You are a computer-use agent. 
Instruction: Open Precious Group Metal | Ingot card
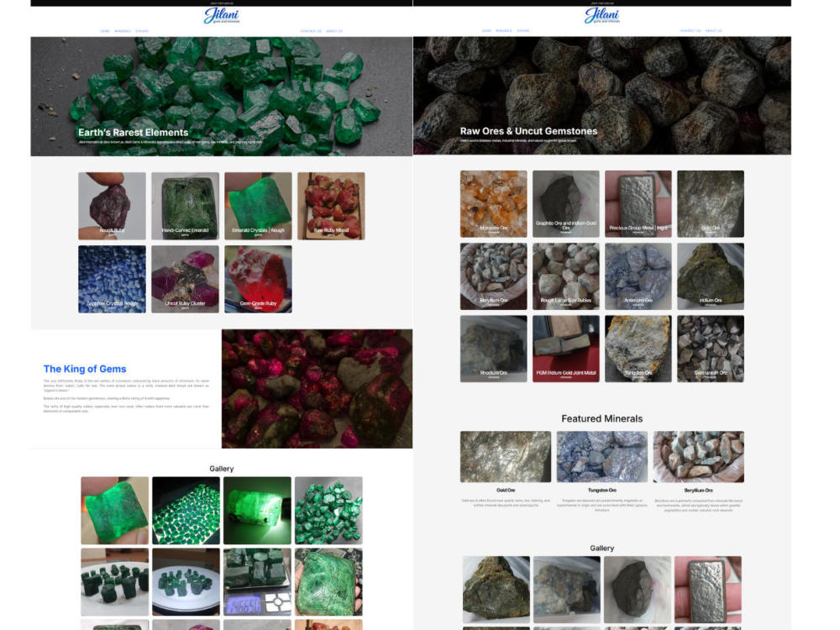click(x=638, y=203)
